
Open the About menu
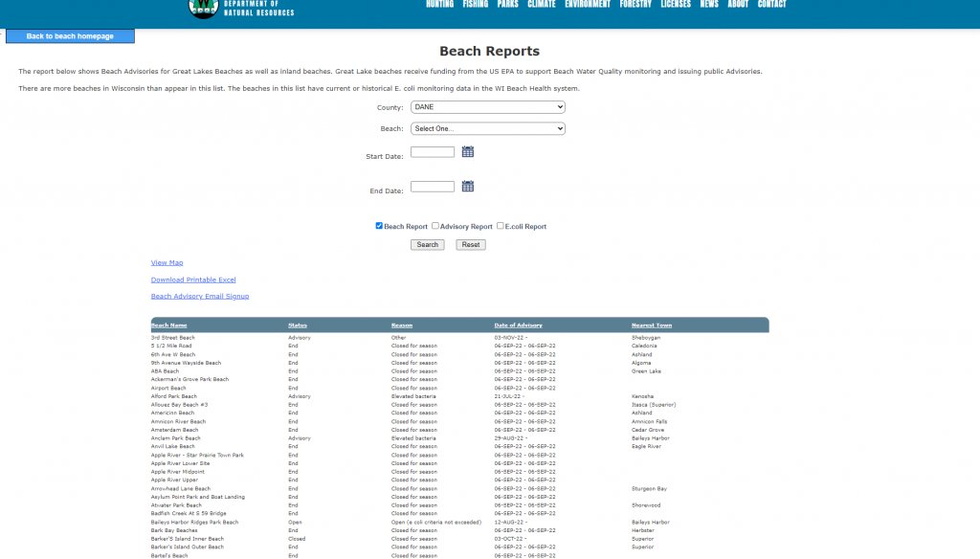(738, 5)
